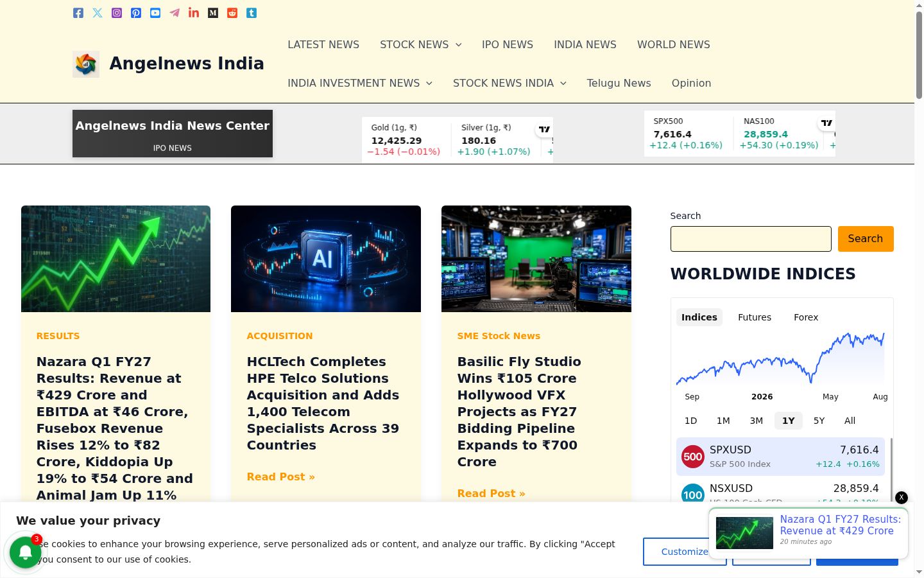The image size is (924, 578).
Task: Click the blue NSXUSD 100 badge
Action: (693, 493)
